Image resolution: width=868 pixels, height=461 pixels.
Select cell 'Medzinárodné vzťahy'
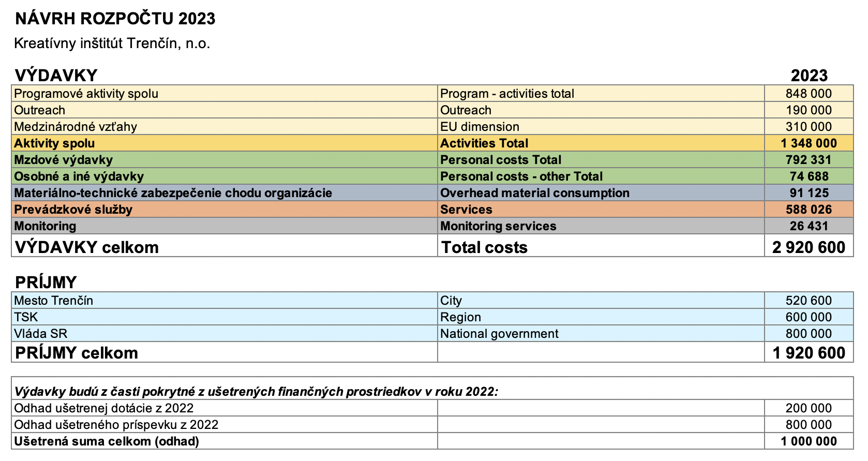(225, 127)
